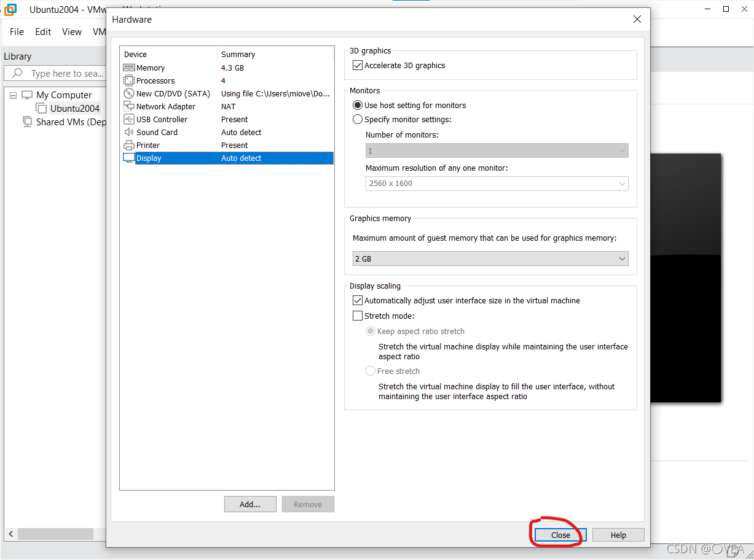Click the library search magnifier icon
Viewport: 754px width, 560px height.
[17, 73]
